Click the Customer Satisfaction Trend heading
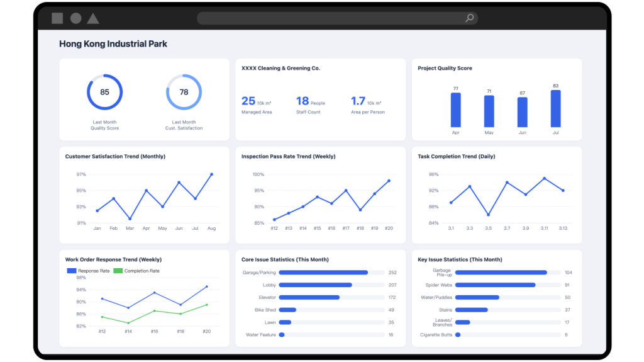 pyautogui.click(x=115, y=156)
